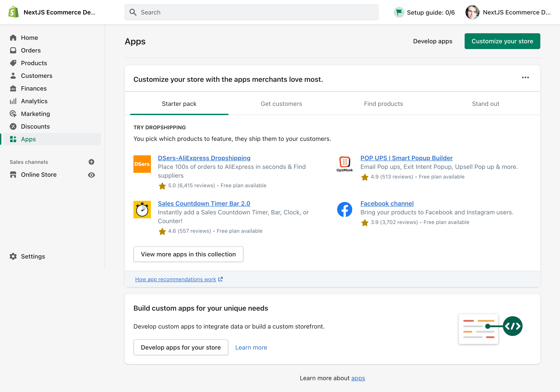Switch to the Stand out tab
Screen dimensions: 560x392
tap(485, 104)
